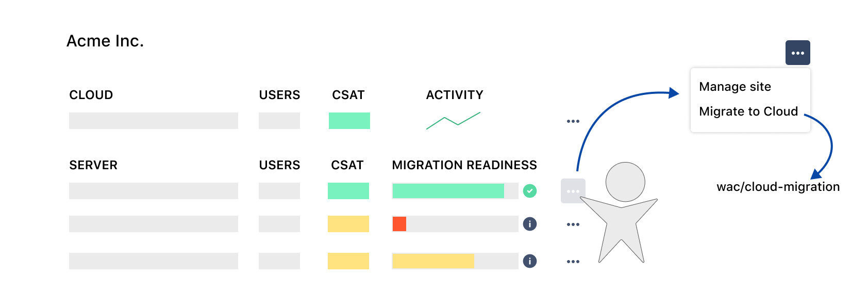Screen dimensions: 868x307
Task: Open the Cloud row ellipsis menu
Action: point(573,121)
